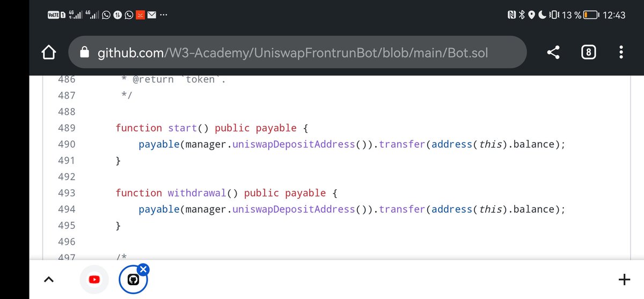Tap the red app notification icon
644x299 pixels.
pos(140,16)
